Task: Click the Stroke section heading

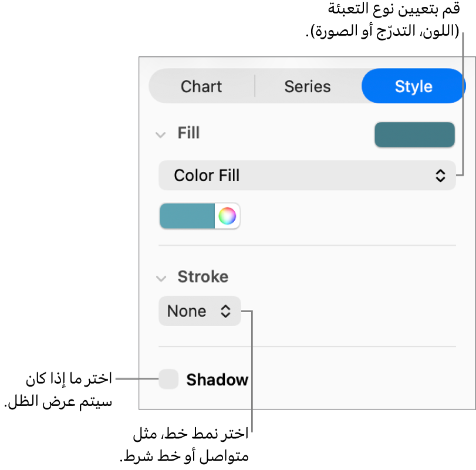Action: [203, 277]
